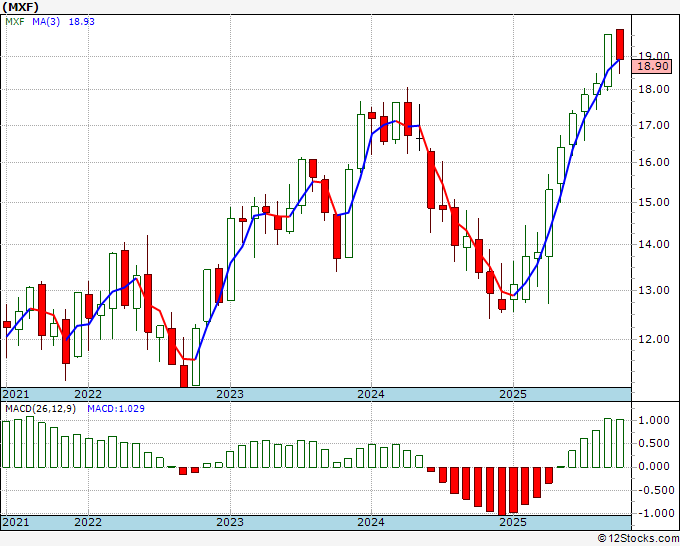Open the 12Stocks.com copyright link
This screenshot has width=680, height=546.
(x=638, y=539)
